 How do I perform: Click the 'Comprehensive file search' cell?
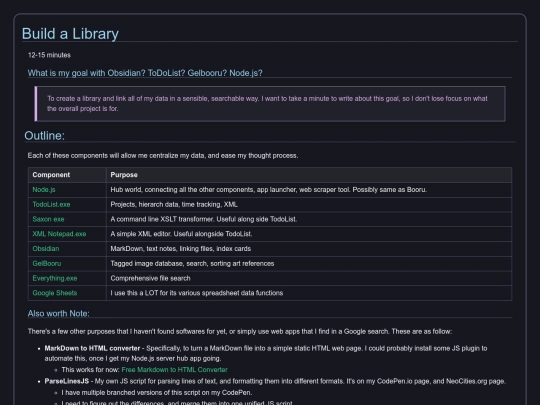tap(309, 279)
